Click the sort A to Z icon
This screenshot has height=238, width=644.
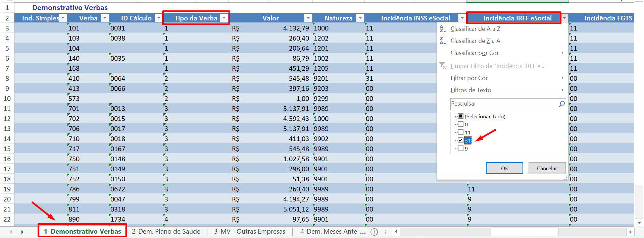(x=443, y=29)
